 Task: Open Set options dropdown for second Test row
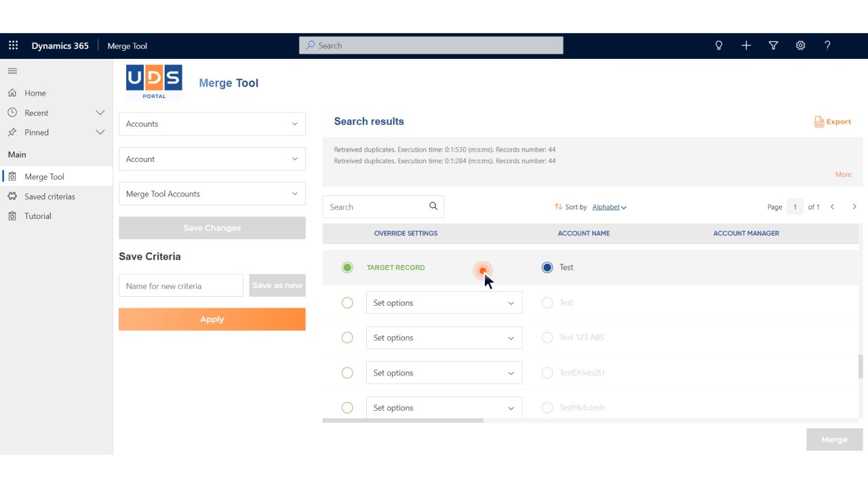tap(444, 303)
